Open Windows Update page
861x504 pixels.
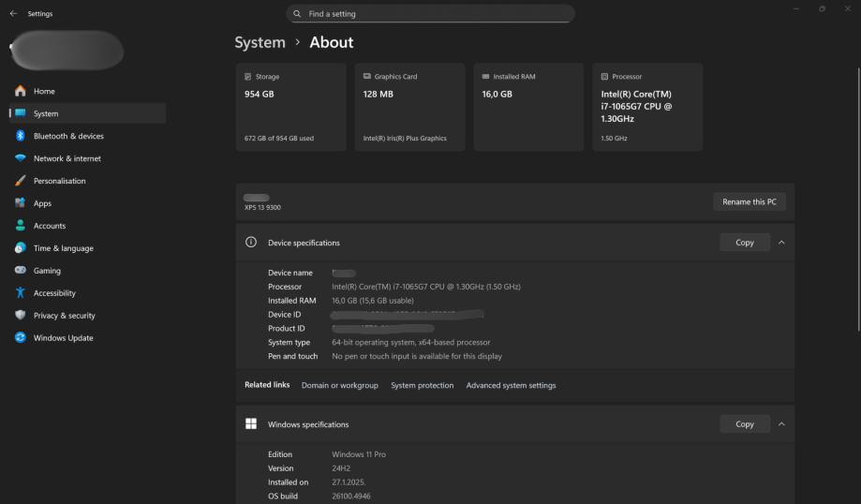pyautogui.click(x=63, y=338)
